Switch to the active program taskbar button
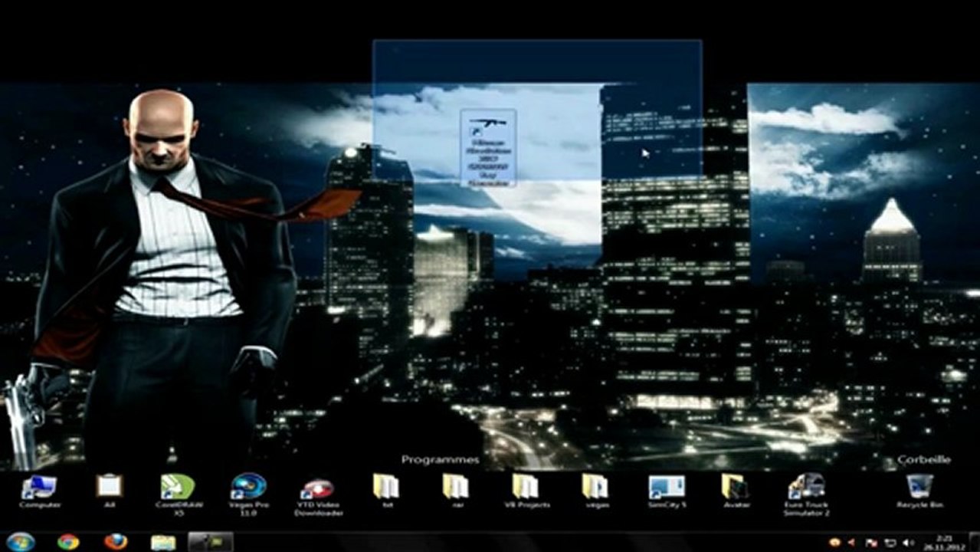 pos(211,541)
